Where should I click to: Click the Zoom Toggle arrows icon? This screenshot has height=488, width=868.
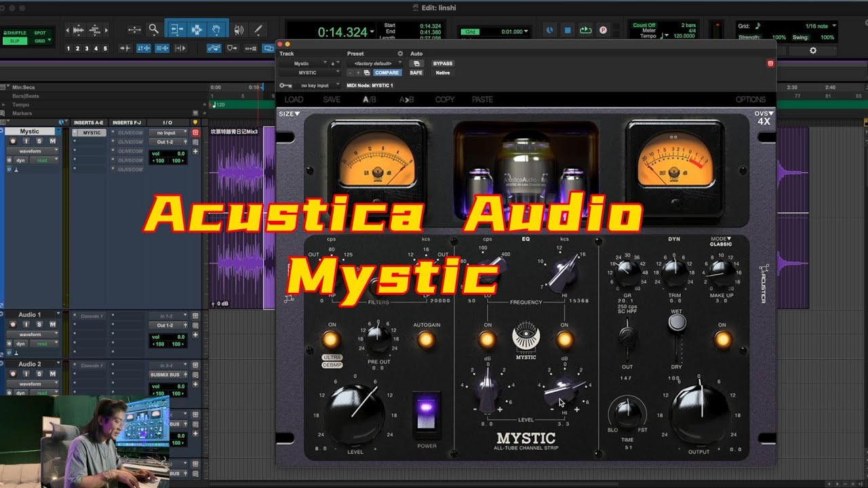click(134, 30)
